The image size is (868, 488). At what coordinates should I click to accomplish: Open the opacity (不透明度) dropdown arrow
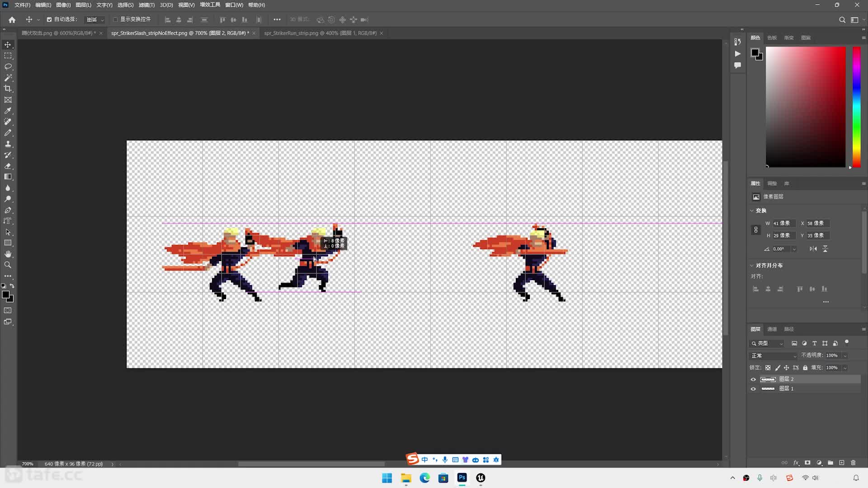[845, 356]
